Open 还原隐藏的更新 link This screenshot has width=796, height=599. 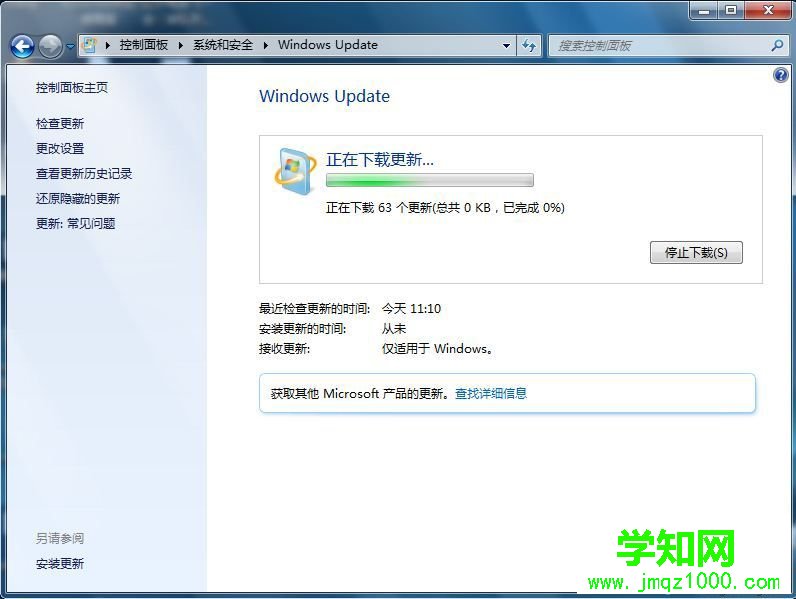click(x=78, y=198)
